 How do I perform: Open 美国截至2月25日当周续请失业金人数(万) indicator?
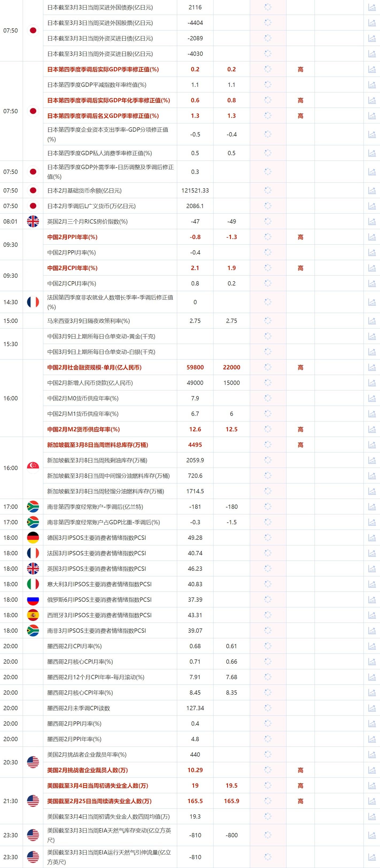click(99, 801)
